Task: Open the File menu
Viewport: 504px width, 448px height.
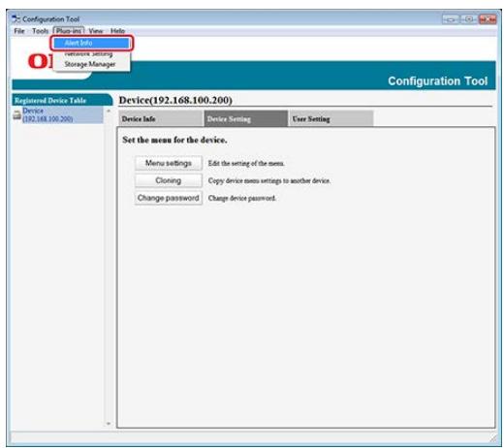Action: tap(19, 31)
